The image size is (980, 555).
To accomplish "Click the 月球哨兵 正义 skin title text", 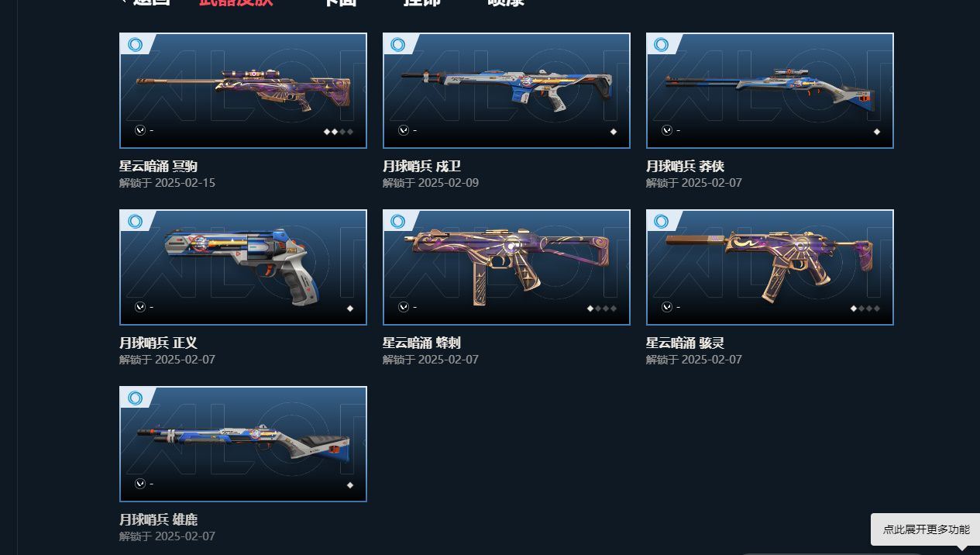I will (158, 343).
